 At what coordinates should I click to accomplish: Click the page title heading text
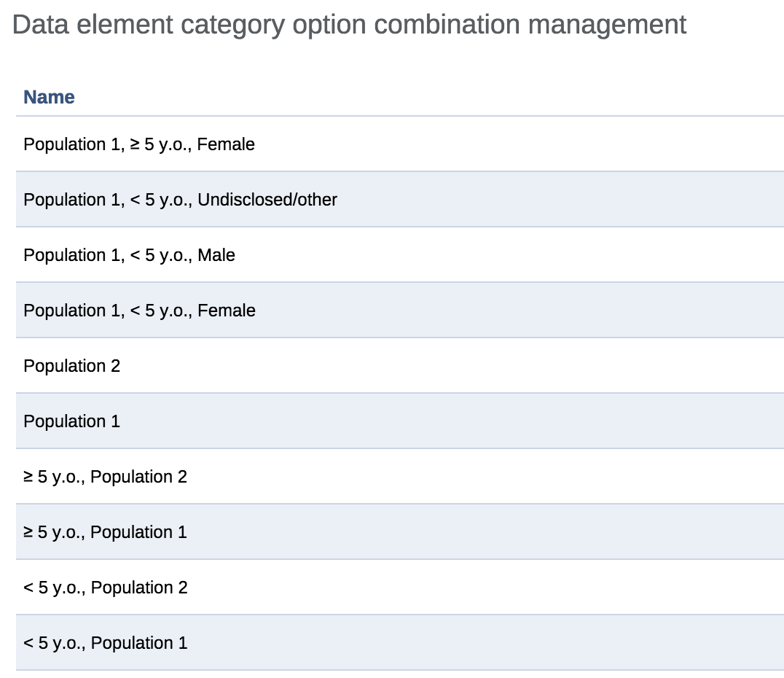pyautogui.click(x=349, y=25)
